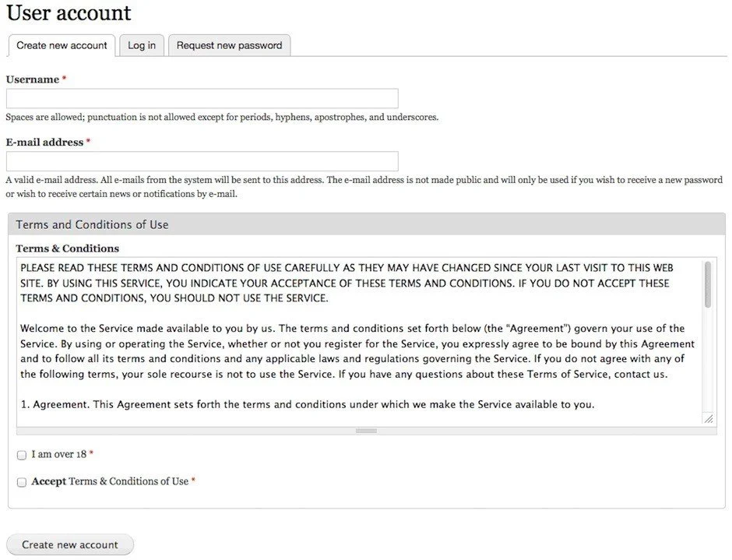Click the E-mail address required field marker
This screenshot has height=560, width=732.
[x=87, y=141]
